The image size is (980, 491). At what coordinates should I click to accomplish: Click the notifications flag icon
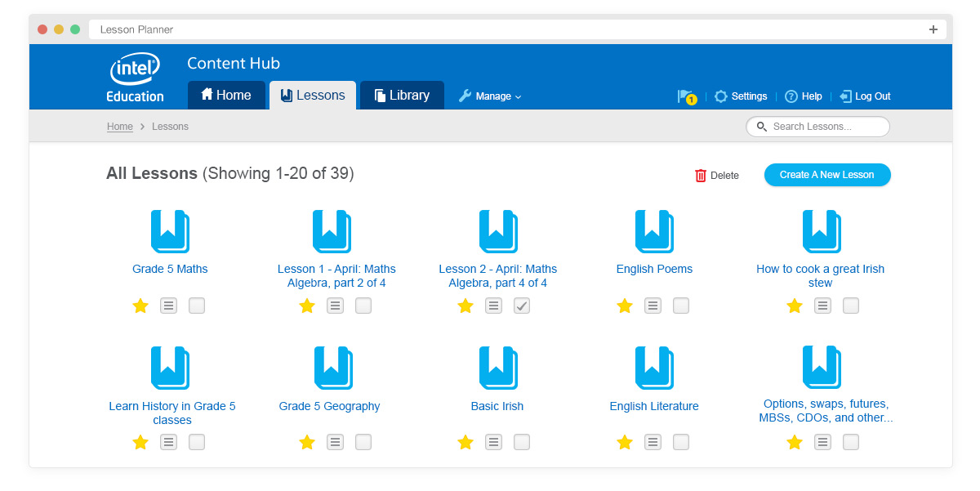686,96
